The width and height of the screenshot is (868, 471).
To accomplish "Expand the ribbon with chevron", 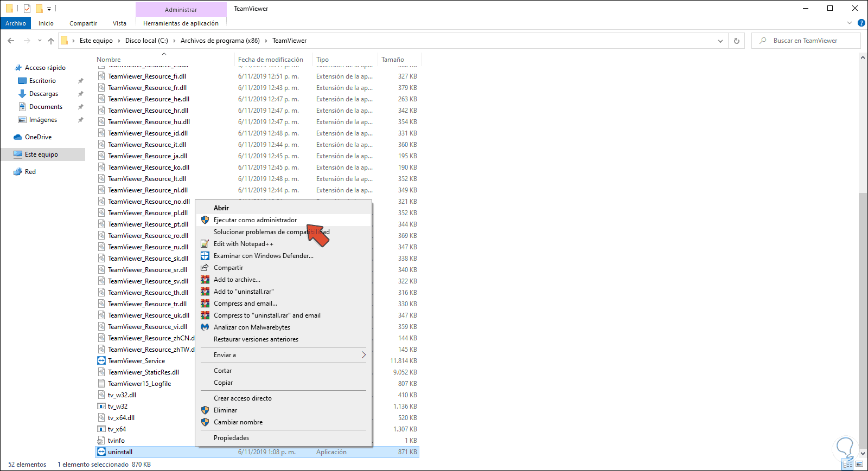I will pos(850,23).
